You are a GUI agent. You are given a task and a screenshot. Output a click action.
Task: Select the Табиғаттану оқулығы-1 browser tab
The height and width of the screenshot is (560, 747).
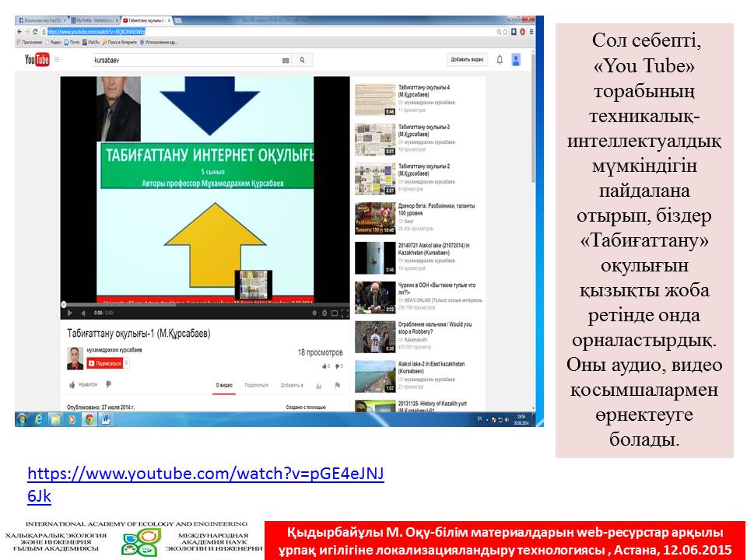[x=146, y=21]
